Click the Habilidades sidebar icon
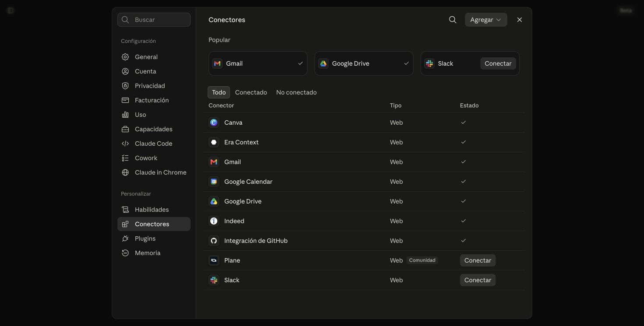Screen dimensions: 644x326 [x=125, y=210]
